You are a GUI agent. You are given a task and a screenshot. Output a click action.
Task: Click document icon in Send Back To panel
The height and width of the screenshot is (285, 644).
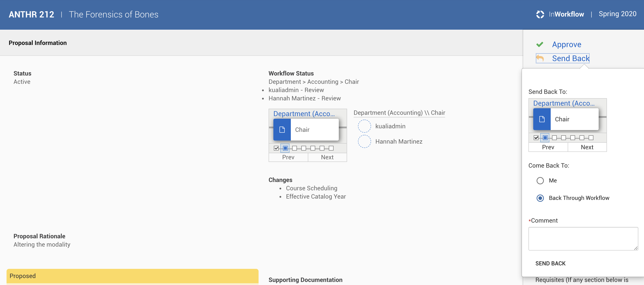pyautogui.click(x=542, y=119)
